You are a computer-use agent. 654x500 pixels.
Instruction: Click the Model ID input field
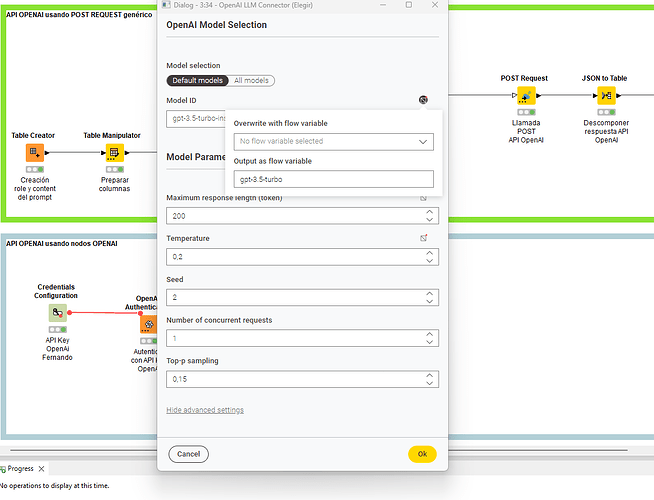coord(196,119)
